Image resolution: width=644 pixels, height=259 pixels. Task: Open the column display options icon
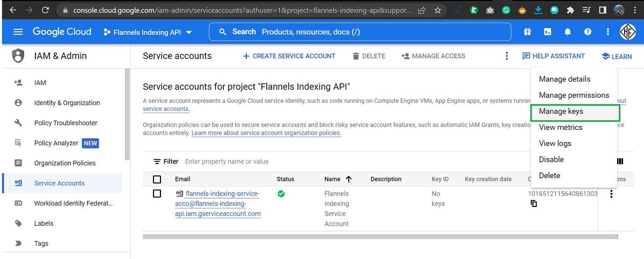click(620, 161)
